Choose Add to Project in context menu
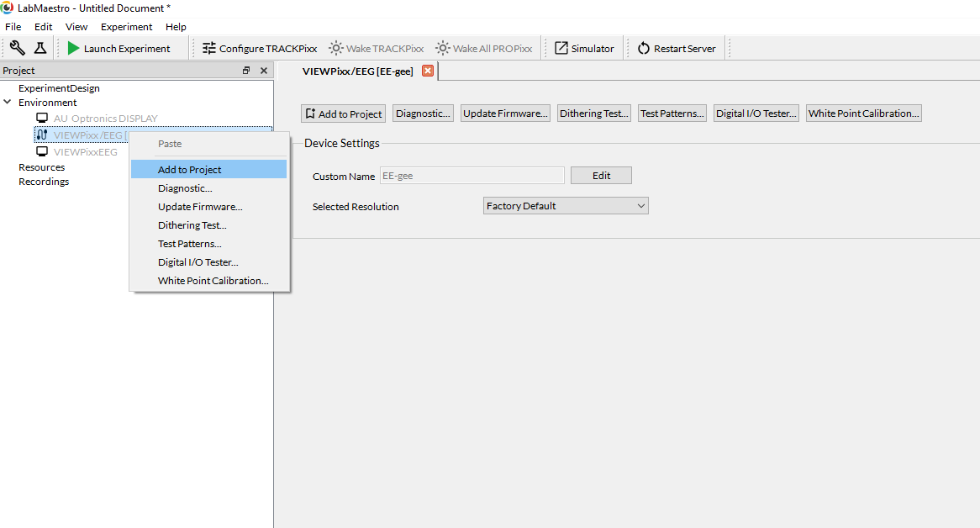980x528 pixels. pyautogui.click(x=190, y=170)
